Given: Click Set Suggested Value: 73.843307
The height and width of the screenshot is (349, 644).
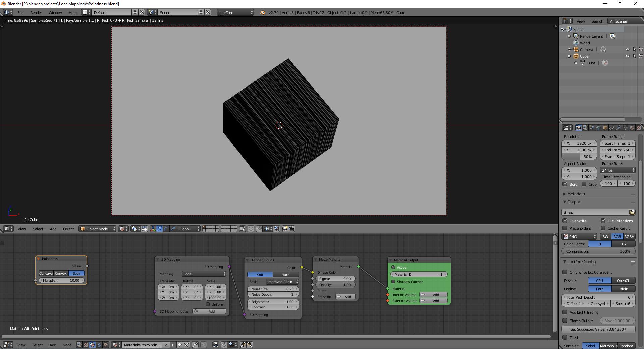Looking at the screenshot, I should [598, 329].
